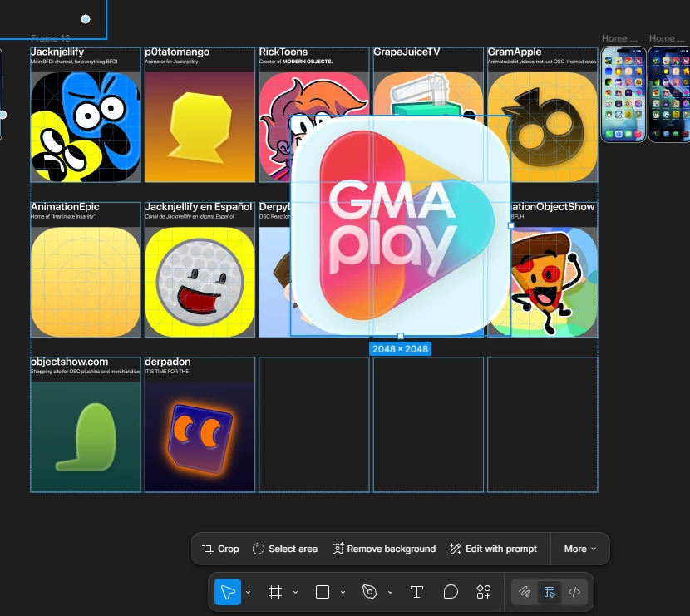
Task: Select the golf ball icon thumbnail
Action: 200,282
